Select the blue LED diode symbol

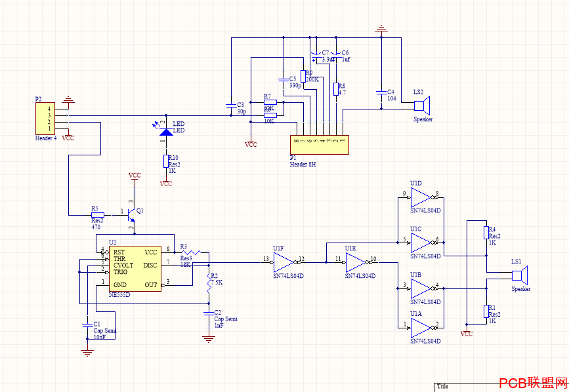[166, 132]
